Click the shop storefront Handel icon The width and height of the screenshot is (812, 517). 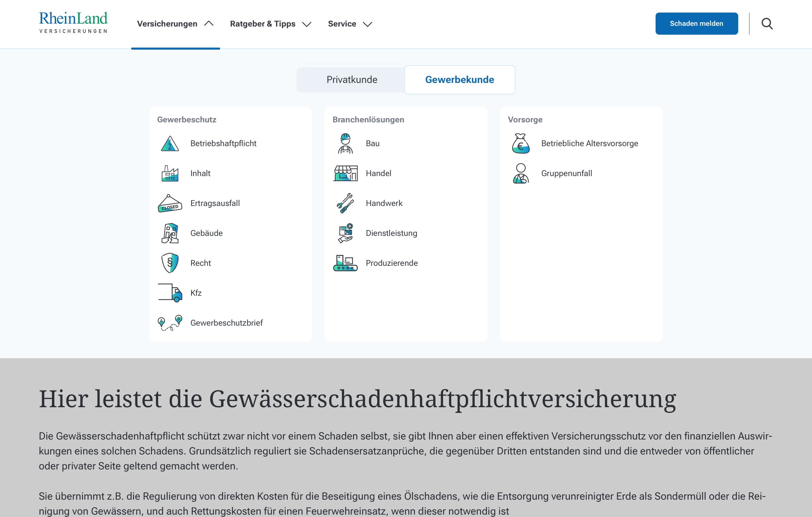coord(345,173)
